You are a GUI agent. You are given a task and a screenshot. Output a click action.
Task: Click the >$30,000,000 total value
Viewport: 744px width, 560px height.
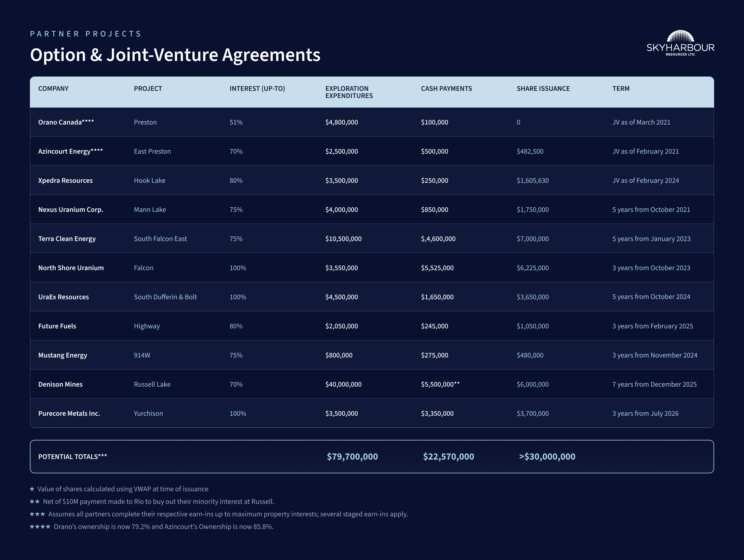pyautogui.click(x=547, y=456)
